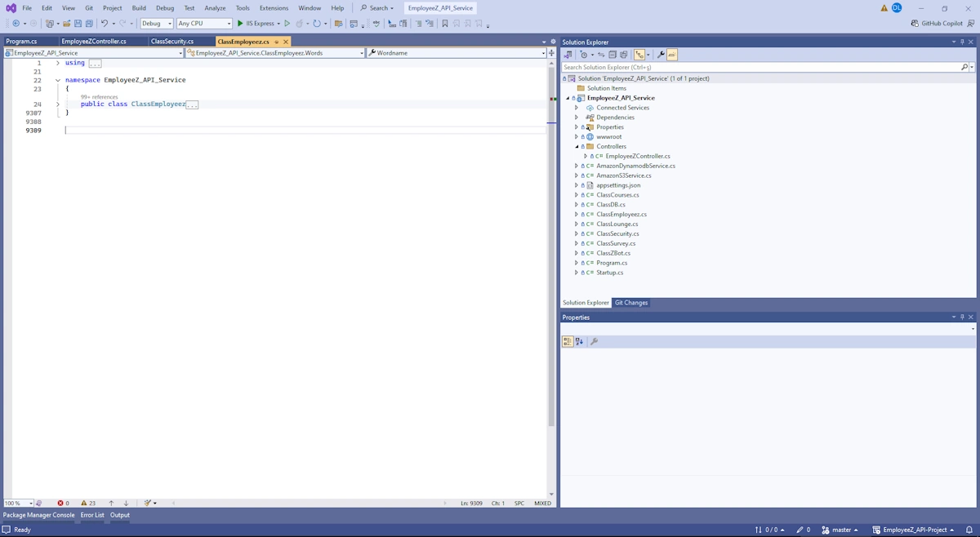Click in the Search Solution Explorer field

(x=759, y=67)
